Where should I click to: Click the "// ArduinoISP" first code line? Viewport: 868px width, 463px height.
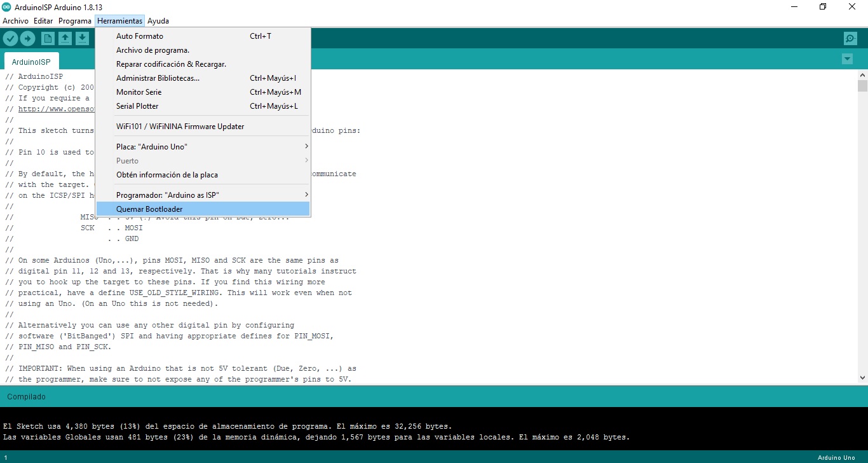click(34, 76)
